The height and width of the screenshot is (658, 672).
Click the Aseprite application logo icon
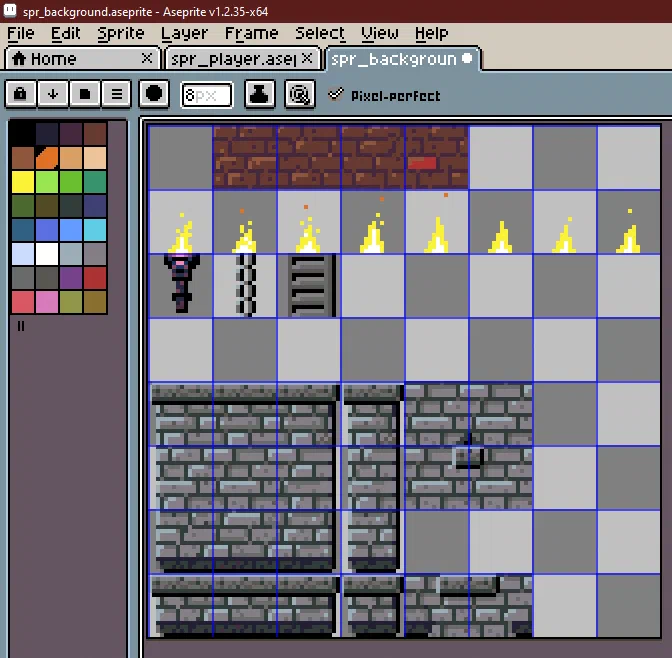[10, 11]
